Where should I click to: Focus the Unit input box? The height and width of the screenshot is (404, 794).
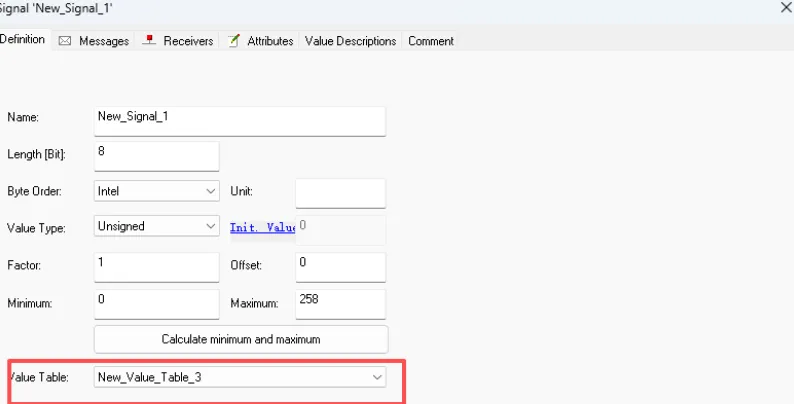[340, 192]
